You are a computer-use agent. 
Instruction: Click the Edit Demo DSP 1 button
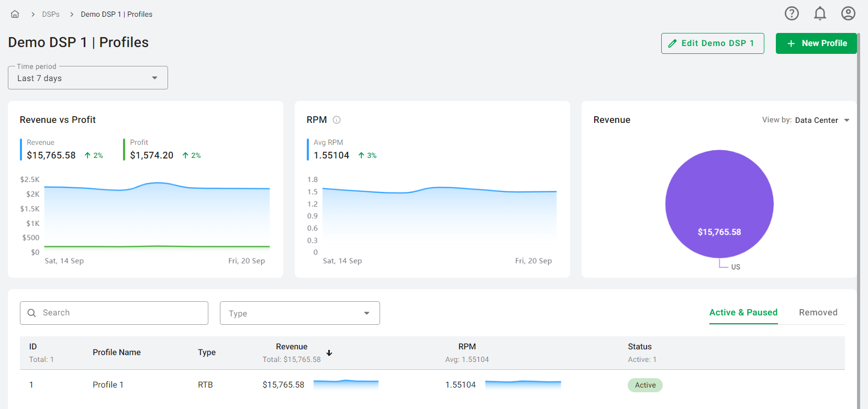pyautogui.click(x=712, y=43)
